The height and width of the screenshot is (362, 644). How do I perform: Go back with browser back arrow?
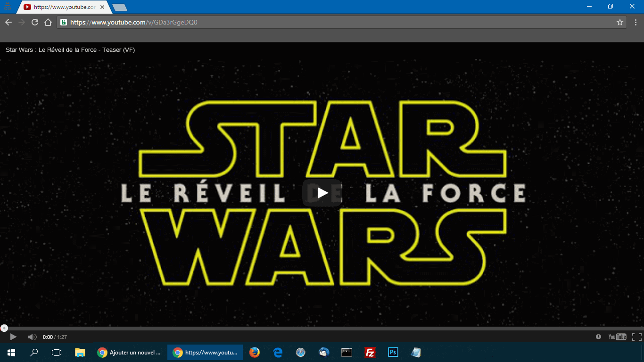click(8, 22)
